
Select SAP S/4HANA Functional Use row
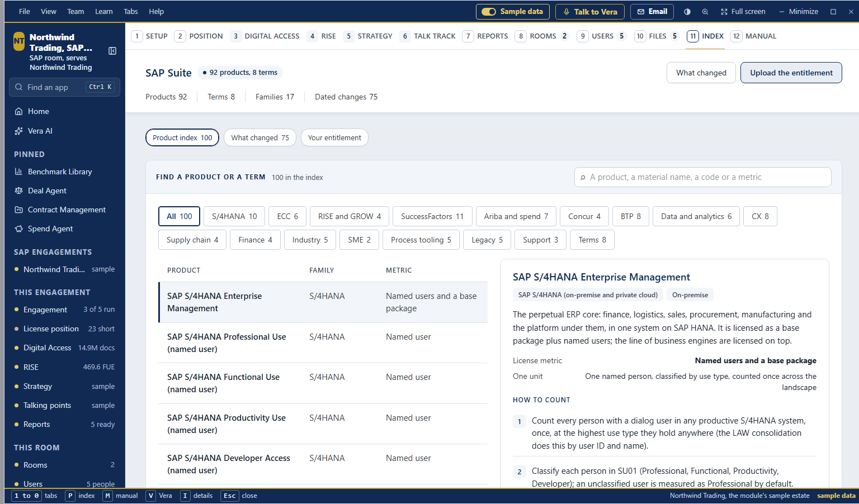(x=323, y=383)
